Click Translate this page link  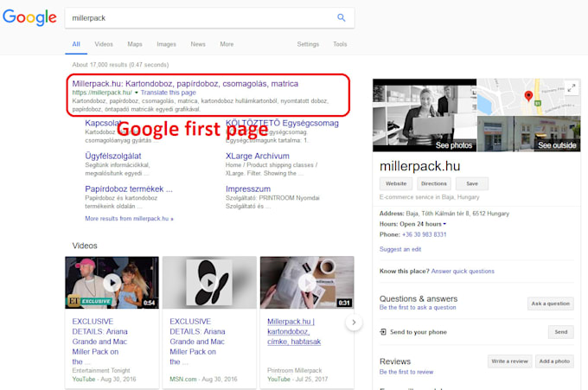tap(169, 93)
